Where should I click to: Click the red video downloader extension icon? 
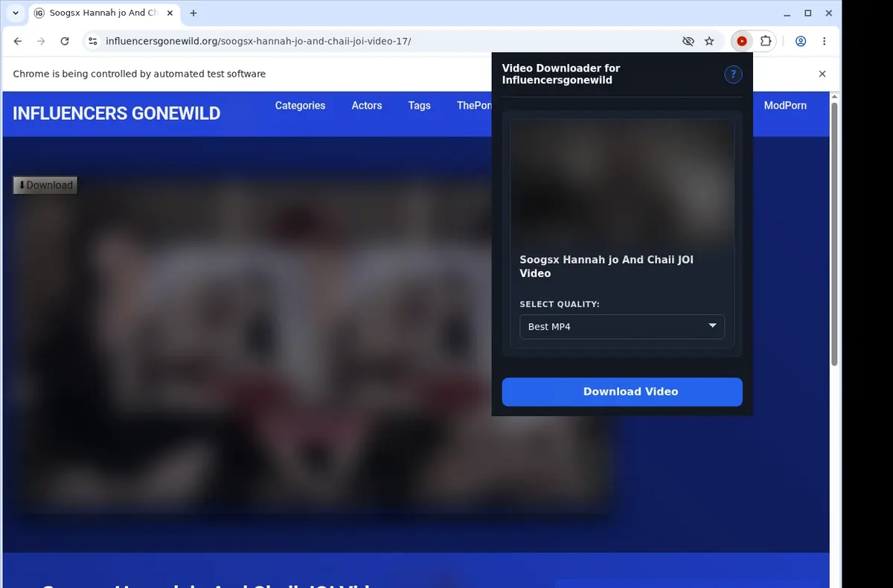742,42
